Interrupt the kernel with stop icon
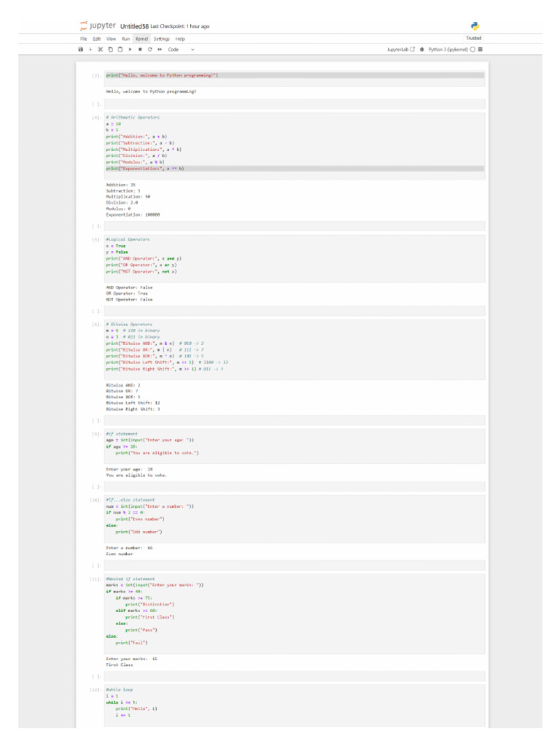Image resolution: width=560 pixels, height=747 pixels. click(139, 50)
